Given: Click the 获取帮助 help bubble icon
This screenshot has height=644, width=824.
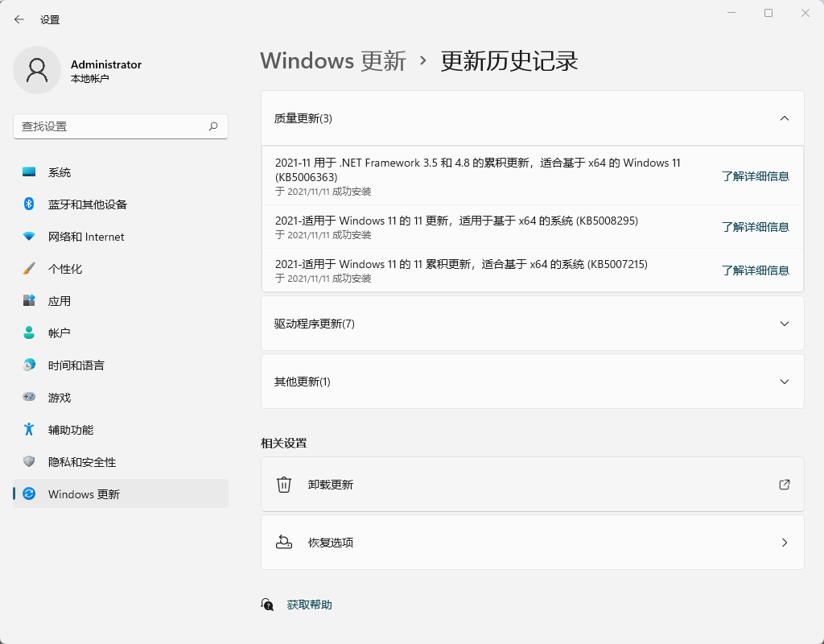Looking at the screenshot, I should 267,605.
